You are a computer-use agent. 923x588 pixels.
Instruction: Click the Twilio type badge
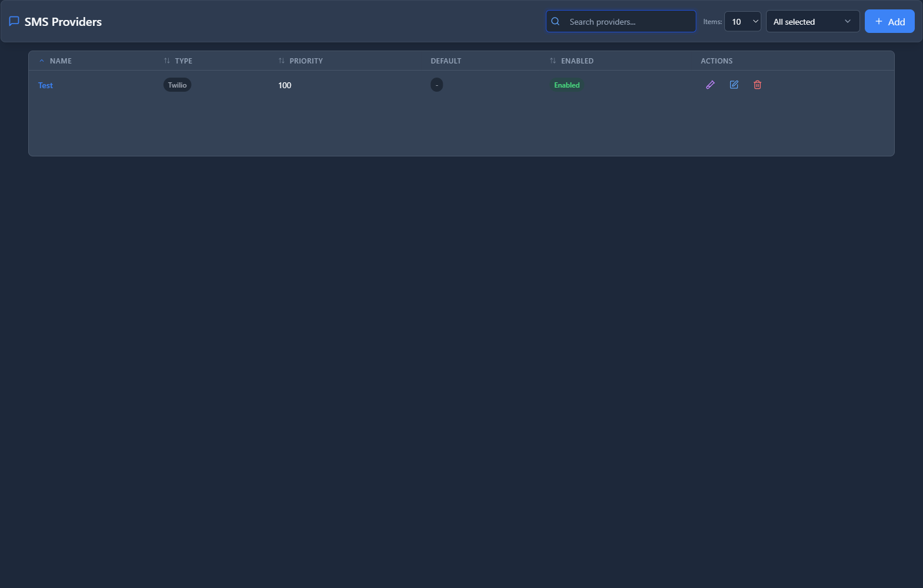[177, 85]
